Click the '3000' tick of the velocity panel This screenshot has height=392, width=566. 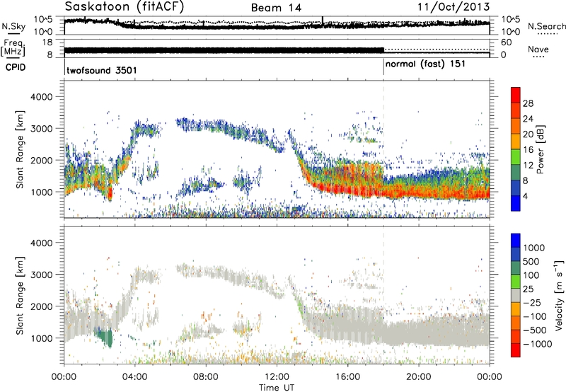(x=42, y=275)
